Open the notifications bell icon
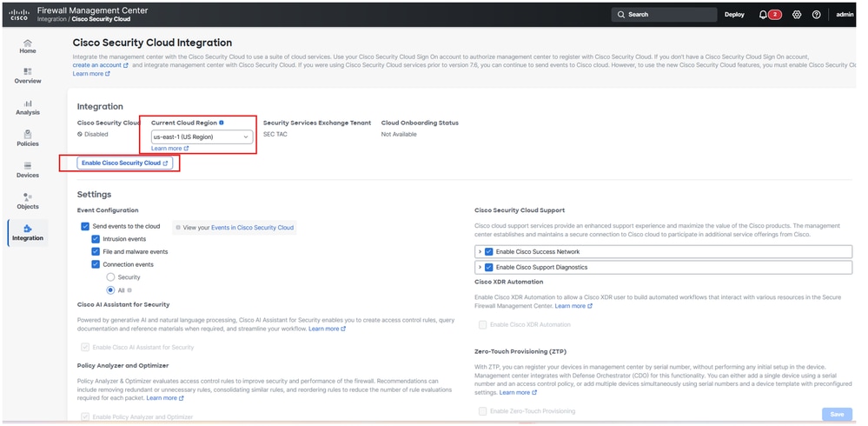Screen dimensions: 868x426 [763, 15]
